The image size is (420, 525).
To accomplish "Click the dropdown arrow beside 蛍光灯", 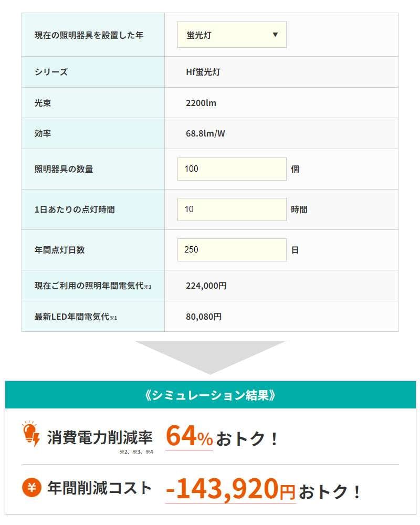I will 275,35.
